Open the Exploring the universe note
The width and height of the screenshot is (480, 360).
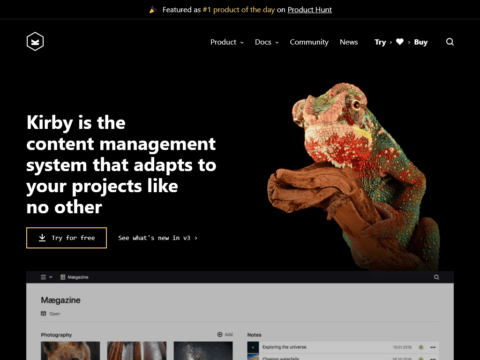pyautogui.click(x=284, y=347)
